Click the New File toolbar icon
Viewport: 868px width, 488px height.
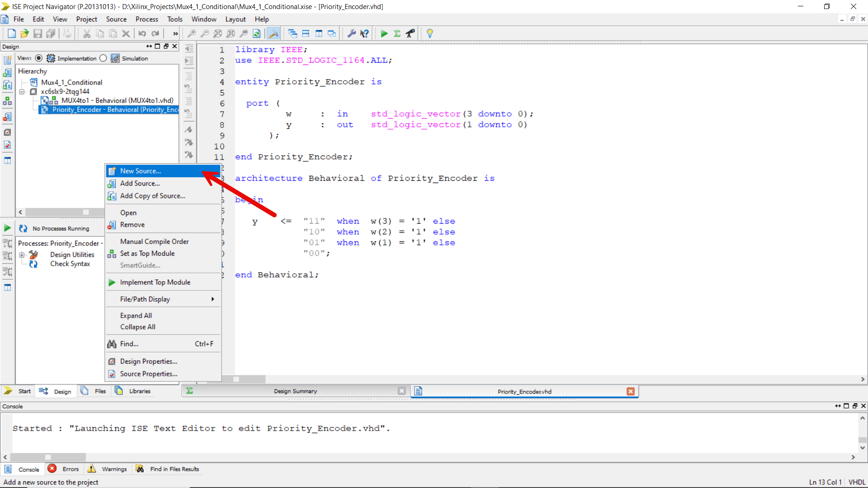click(12, 33)
